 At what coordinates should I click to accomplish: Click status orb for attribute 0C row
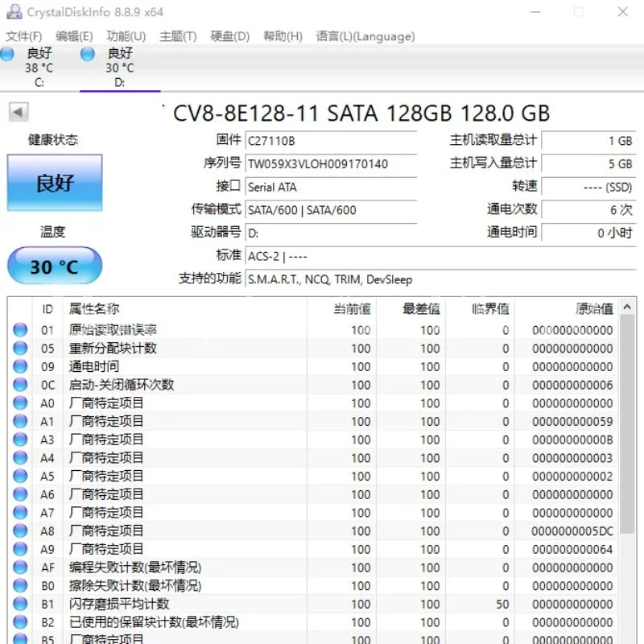(x=20, y=385)
